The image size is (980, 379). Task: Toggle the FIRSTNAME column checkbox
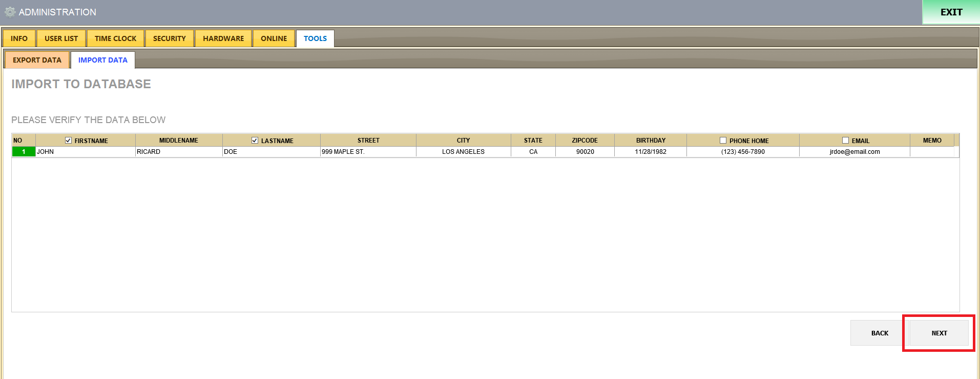(68, 141)
